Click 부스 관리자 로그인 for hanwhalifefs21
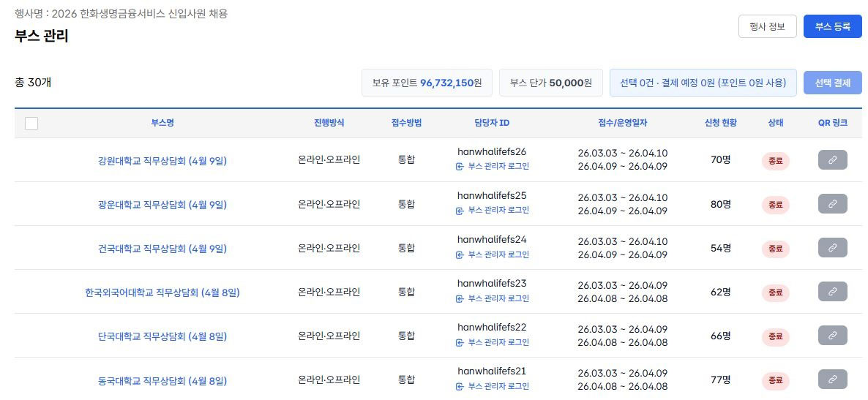868x400 pixels. [498, 386]
